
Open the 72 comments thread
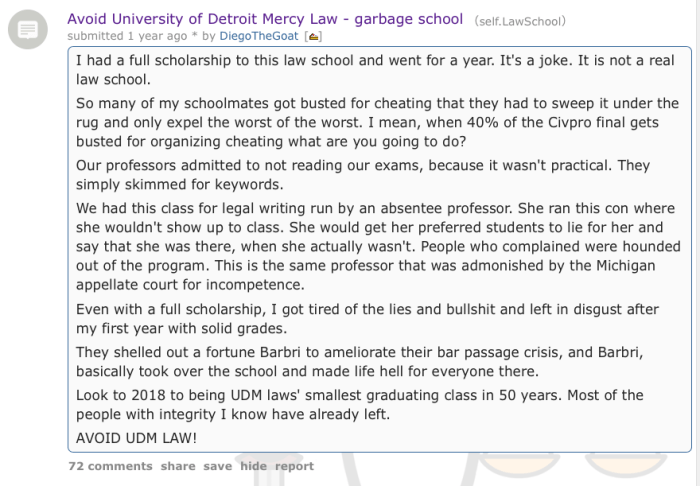110,466
